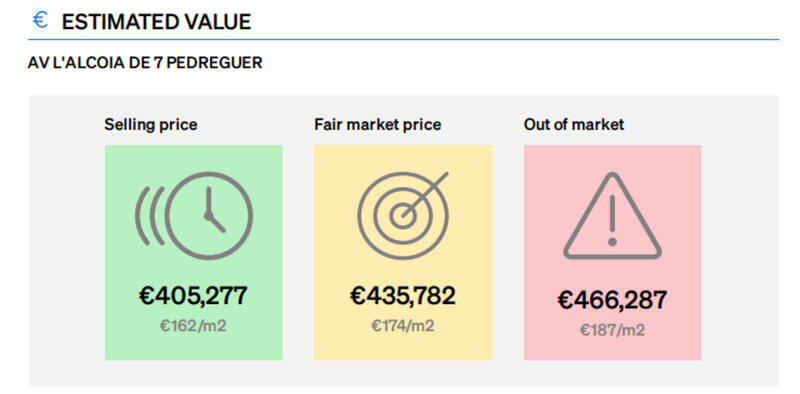Viewport: 800px width, 394px height.
Task: Click the Fair market price label
Action: [x=378, y=125]
